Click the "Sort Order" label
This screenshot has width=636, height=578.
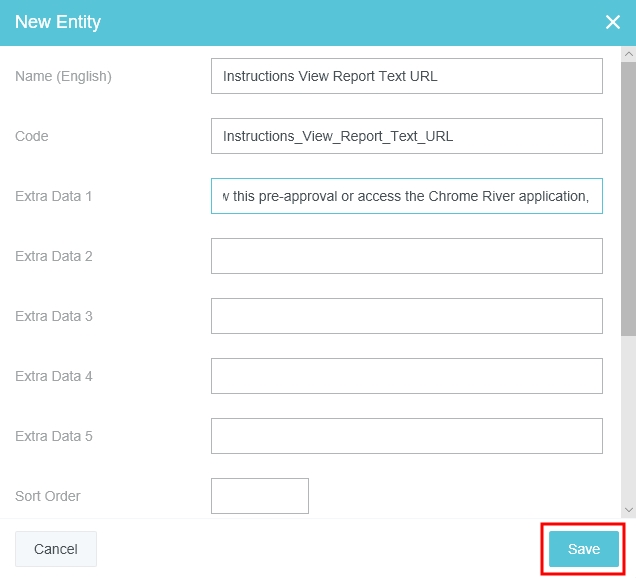48,496
